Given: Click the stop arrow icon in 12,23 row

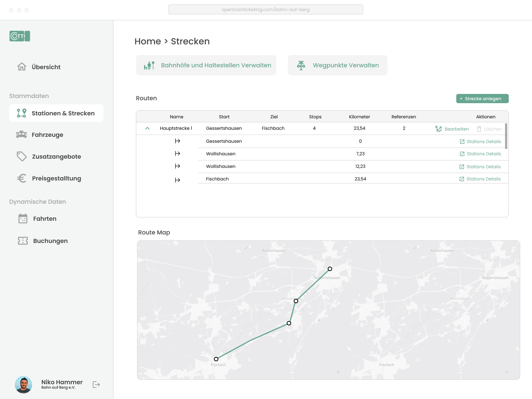Looking at the screenshot, I should click(178, 166).
